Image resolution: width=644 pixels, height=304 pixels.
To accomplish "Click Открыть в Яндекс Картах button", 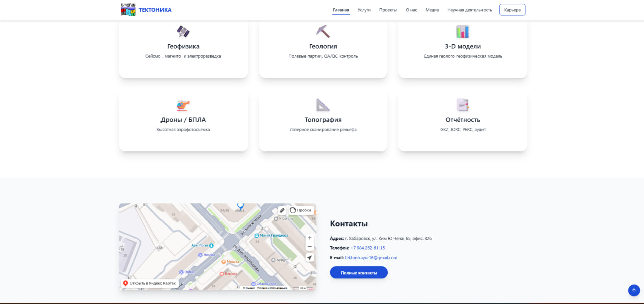I will (x=149, y=283).
